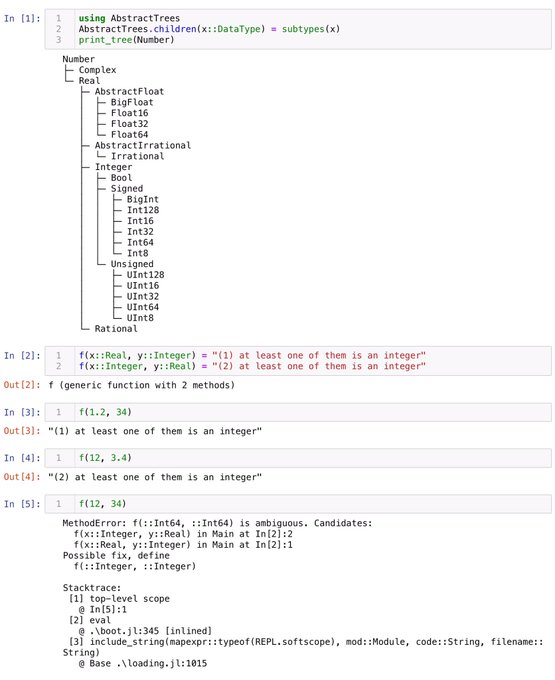Click candidate 'f(x::Integer, y::Real) in Main' line
This screenshot has height=680, width=555.
183,534
